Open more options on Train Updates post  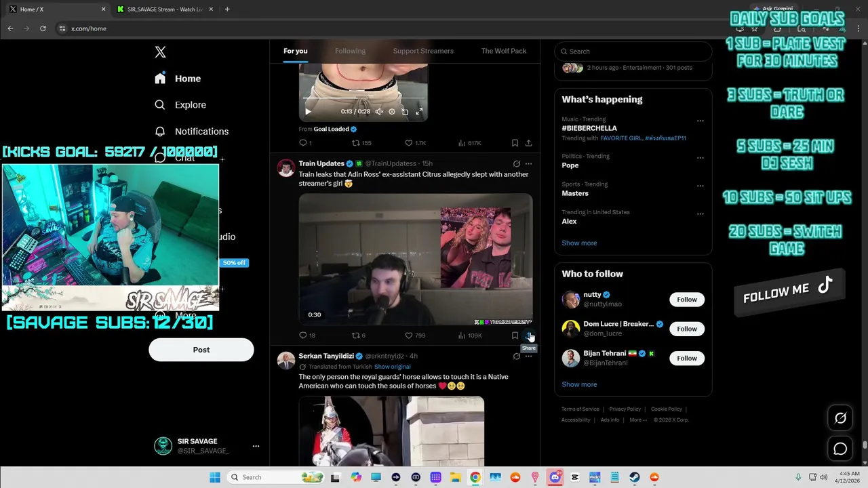click(528, 163)
